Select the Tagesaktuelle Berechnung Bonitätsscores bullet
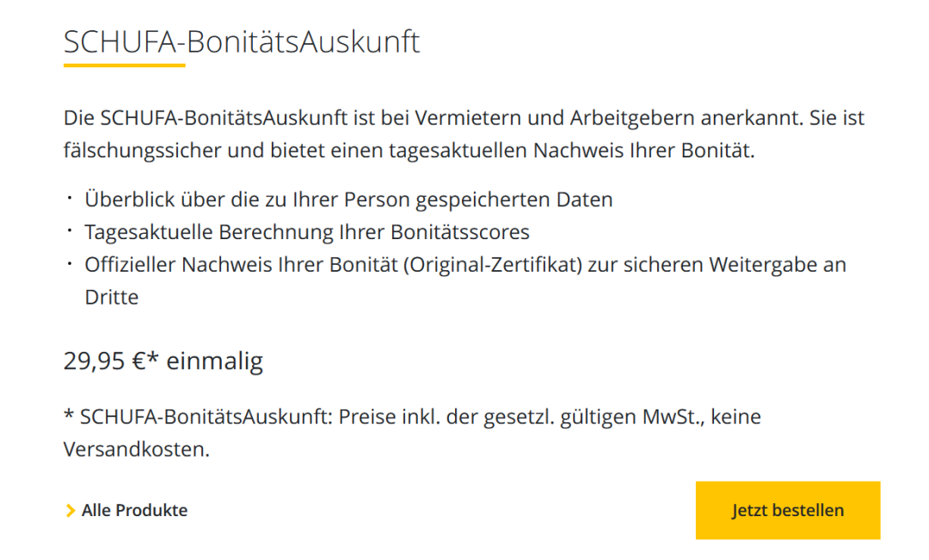929x560 pixels. (306, 232)
